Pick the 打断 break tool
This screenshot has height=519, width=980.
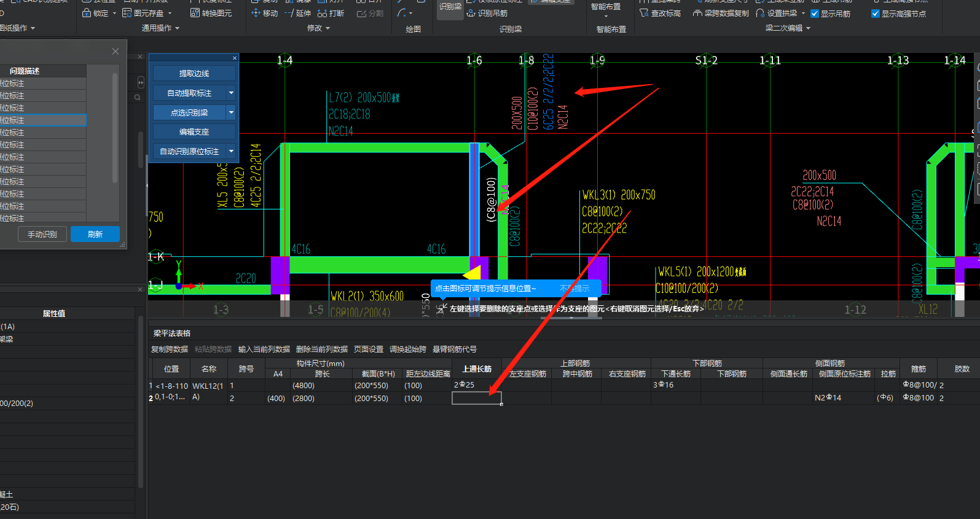click(331, 13)
